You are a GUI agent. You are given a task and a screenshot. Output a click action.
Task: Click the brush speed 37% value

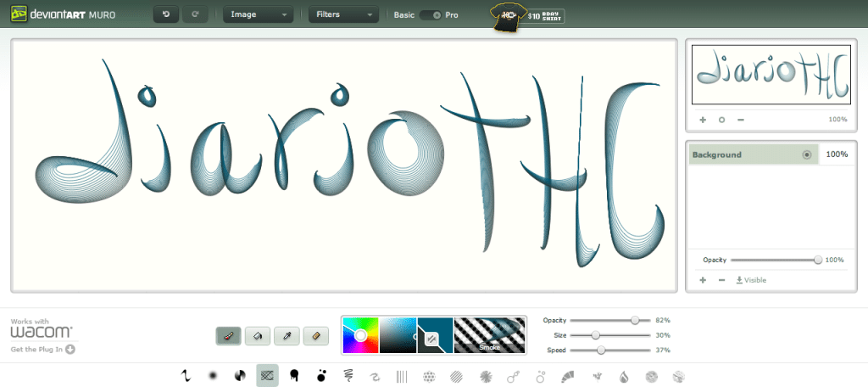pyautogui.click(x=663, y=350)
